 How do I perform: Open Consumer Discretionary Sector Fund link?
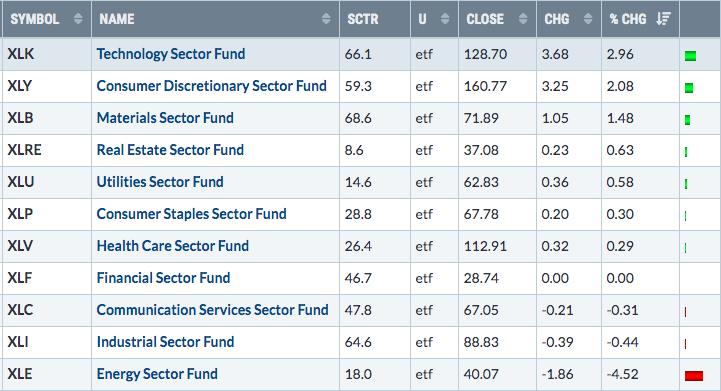pyautogui.click(x=212, y=86)
